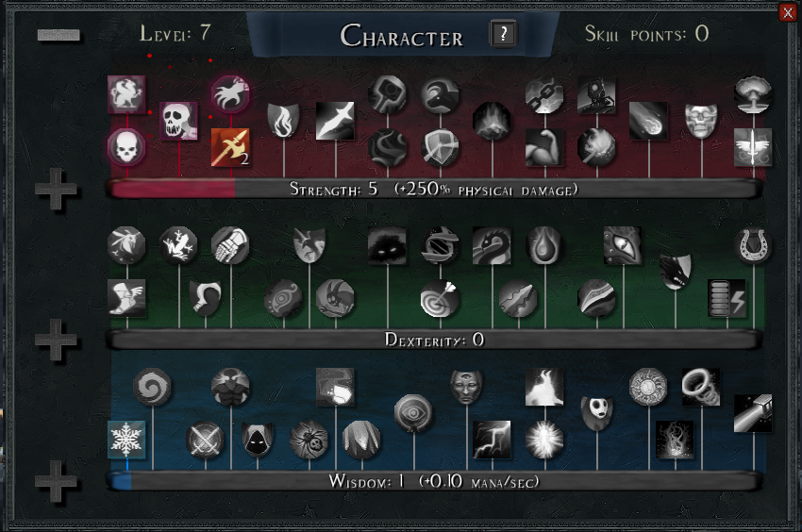Select the target with arrow skill

pos(440,298)
